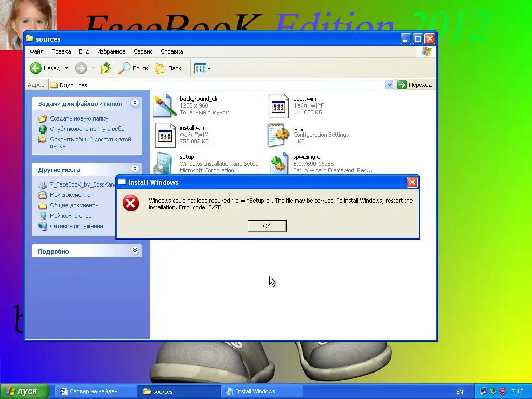
Task: Click the Forward arrow icon
Action: (81, 68)
